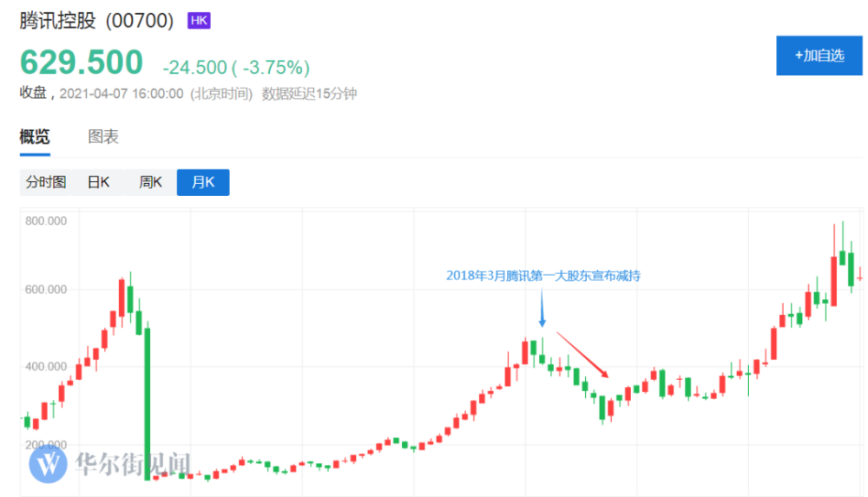The image size is (868, 497).
Task: Switch to the 概览 tab
Action: click(35, 136)
